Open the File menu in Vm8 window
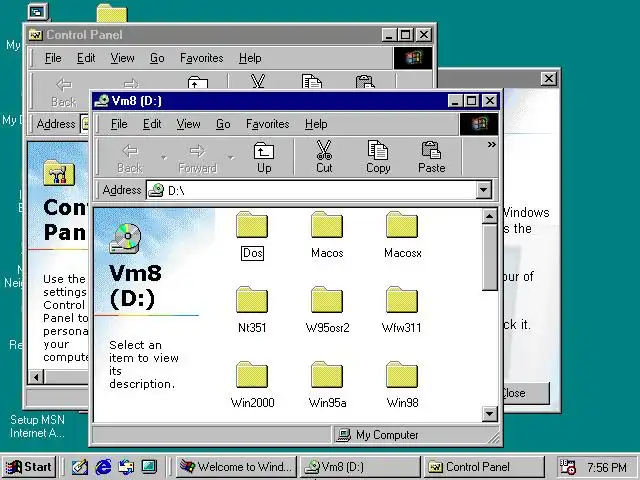640x480 pixels. (119, 124)
